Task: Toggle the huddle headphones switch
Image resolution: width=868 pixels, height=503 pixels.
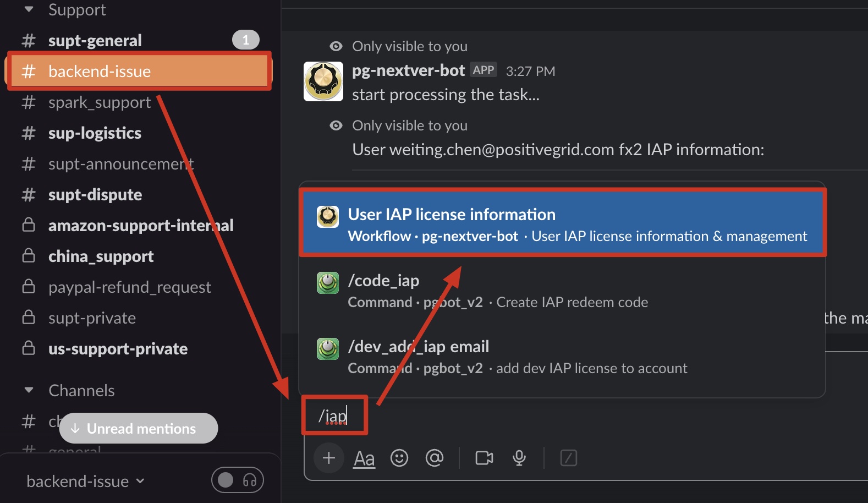Action: [238, 480]
